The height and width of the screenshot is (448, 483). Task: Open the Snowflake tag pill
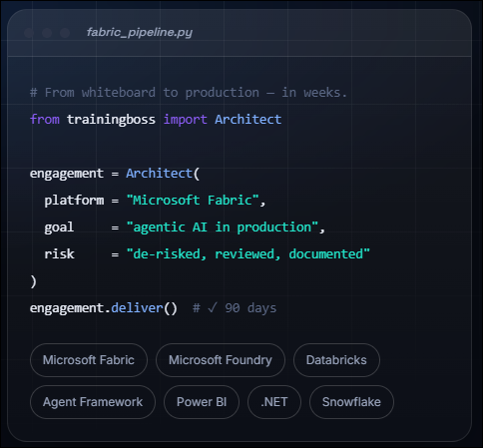351,402
